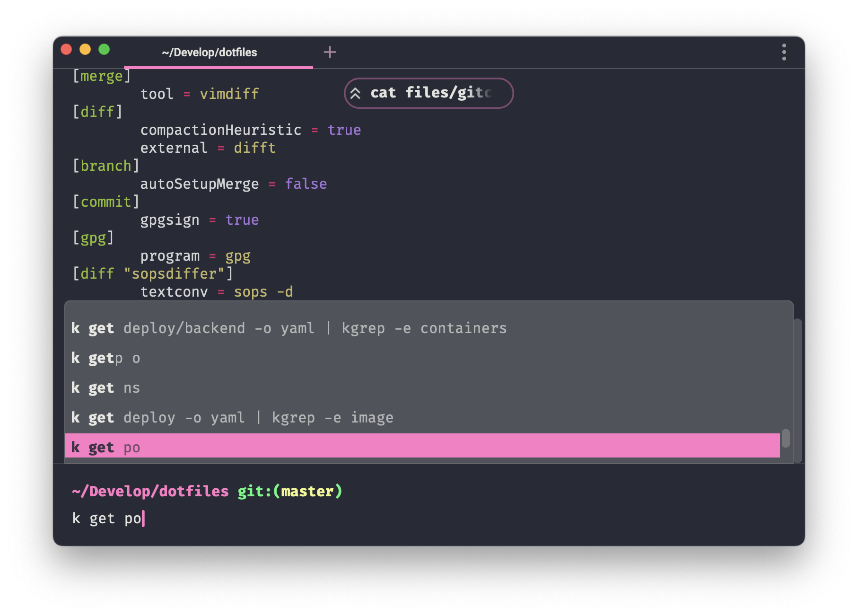Click '[commit]' section header

coord(106,202)
